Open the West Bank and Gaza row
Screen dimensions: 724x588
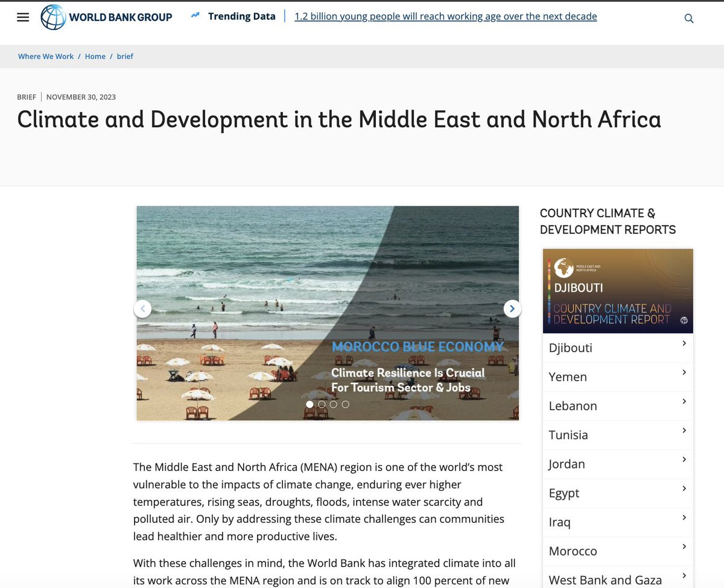(618, 577)
